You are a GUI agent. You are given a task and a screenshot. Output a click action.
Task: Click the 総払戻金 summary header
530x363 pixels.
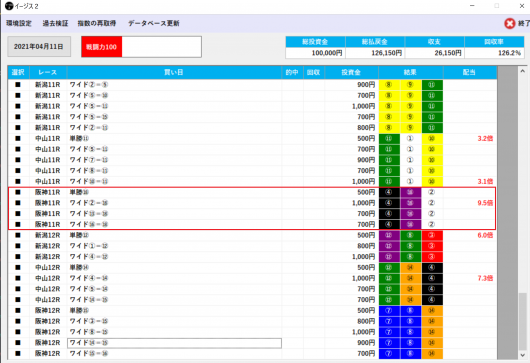[375, 42]
